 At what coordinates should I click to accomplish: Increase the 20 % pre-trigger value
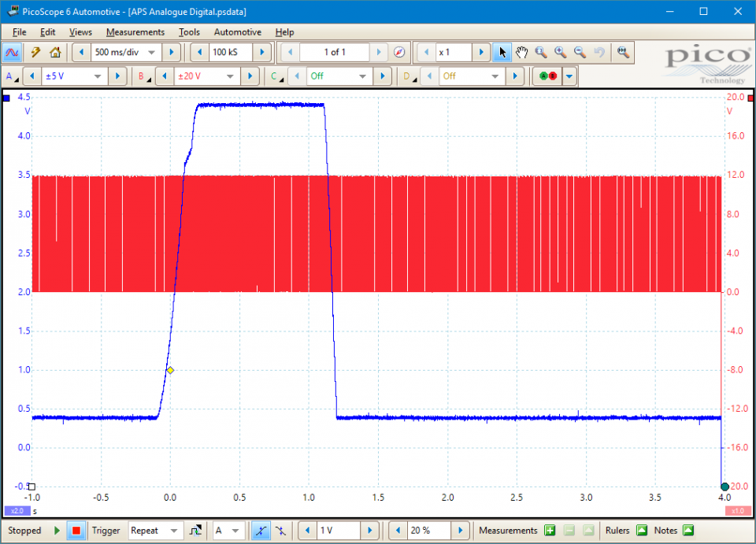tap(462, 531)
